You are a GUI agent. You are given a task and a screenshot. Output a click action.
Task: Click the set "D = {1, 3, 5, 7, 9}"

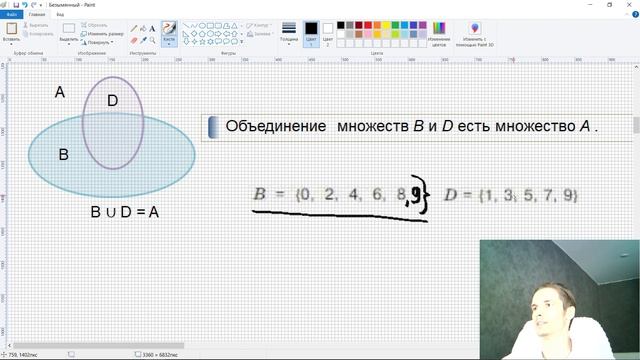[511, 195]
